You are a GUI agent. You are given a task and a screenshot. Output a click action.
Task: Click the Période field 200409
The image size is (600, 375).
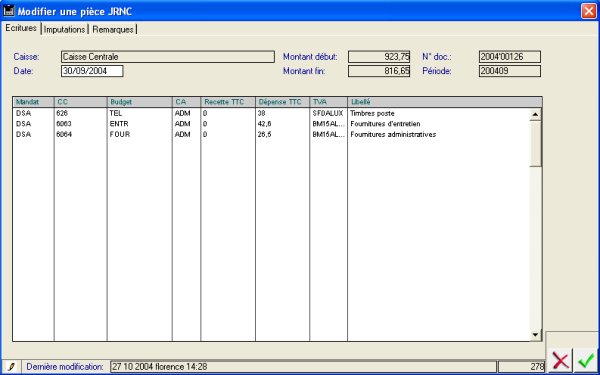510,71
